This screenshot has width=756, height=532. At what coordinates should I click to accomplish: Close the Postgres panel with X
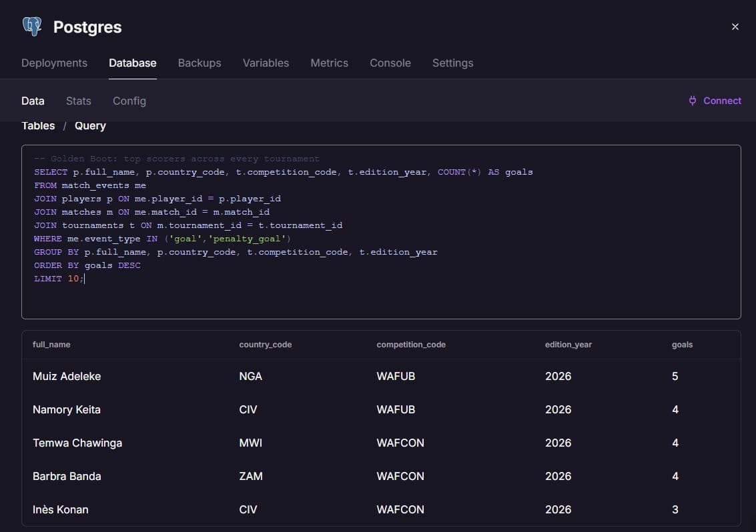pos(735,27)
